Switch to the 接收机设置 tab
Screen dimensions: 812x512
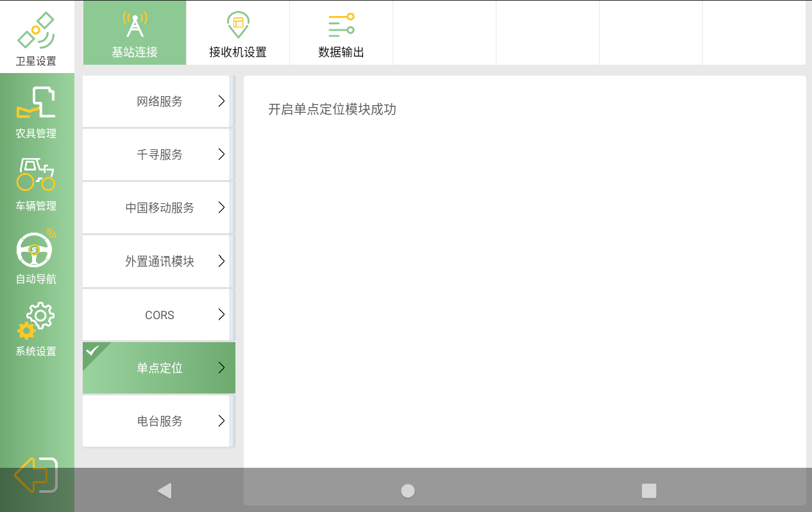pos(238,33)
